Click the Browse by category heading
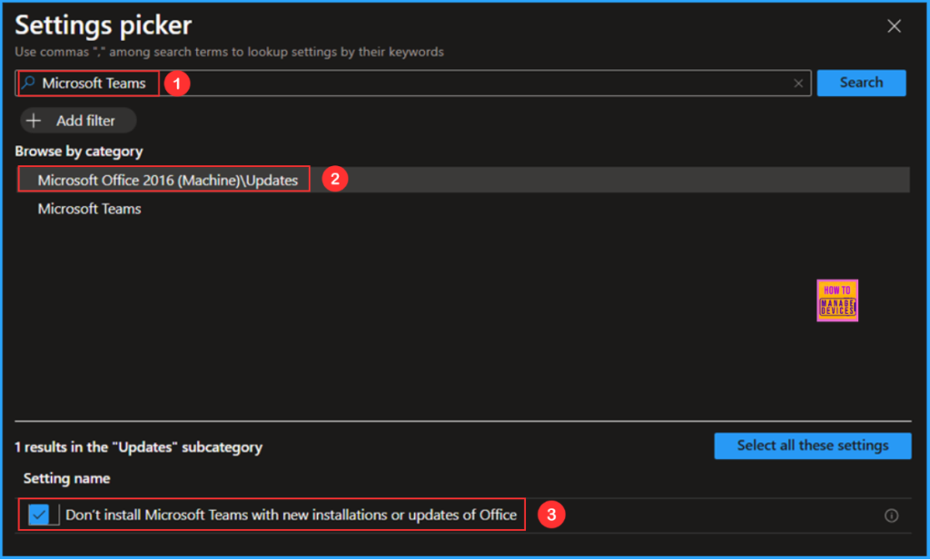The image size is (930, 560). (79, 152)
